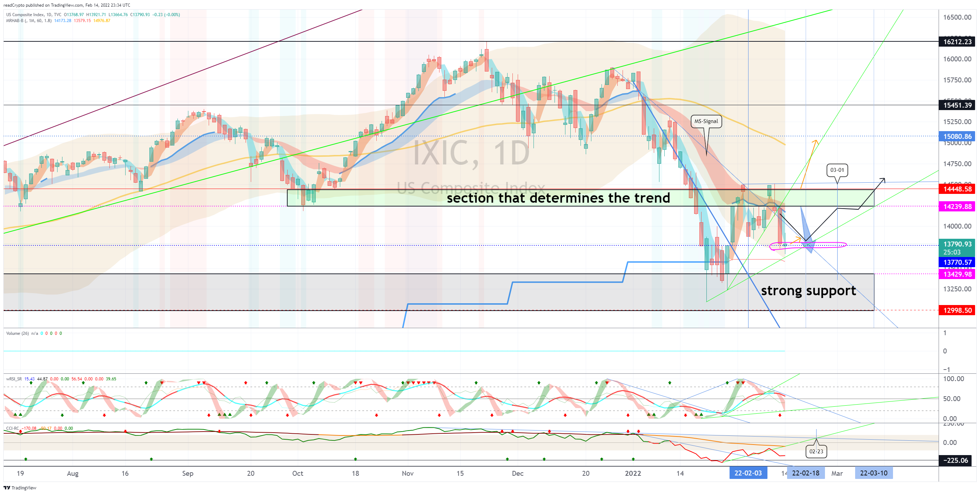Click the C13790.93 close value in legend
Screen dimensions: 980x494
click(140, 15)
